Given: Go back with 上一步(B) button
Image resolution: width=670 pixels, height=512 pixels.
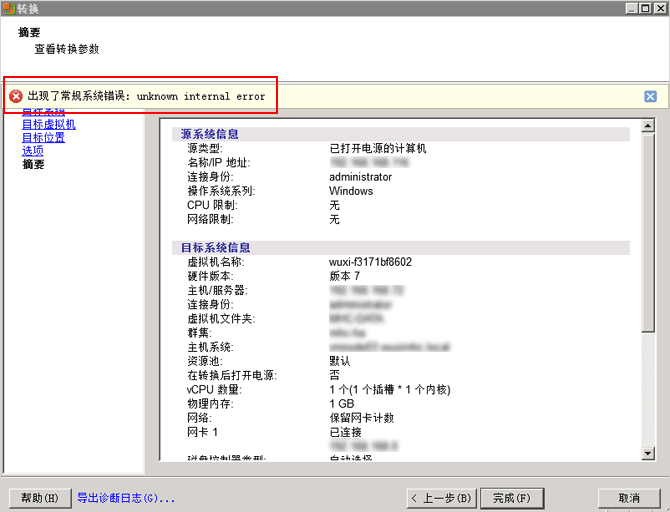Looking at the screenshot, I should [x=443, y=498].
